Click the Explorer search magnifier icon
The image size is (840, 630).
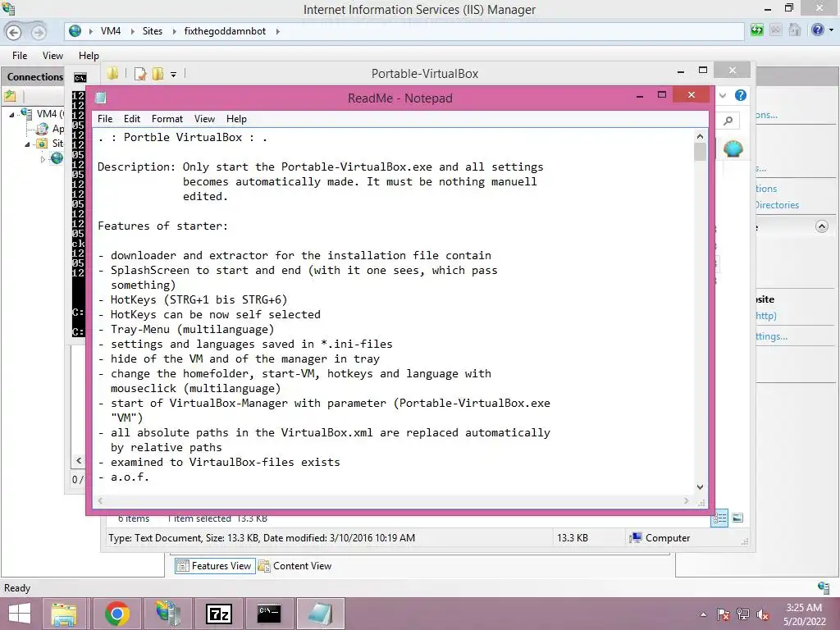728,121
